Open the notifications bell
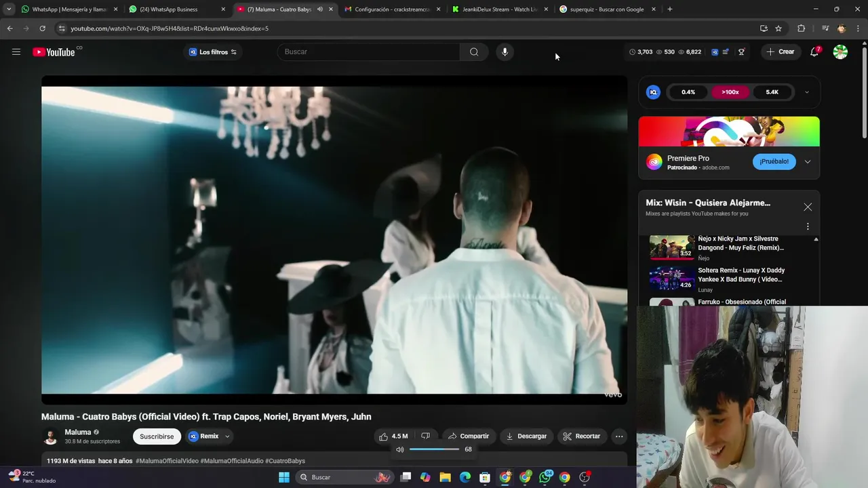 (x=815, y=52)
